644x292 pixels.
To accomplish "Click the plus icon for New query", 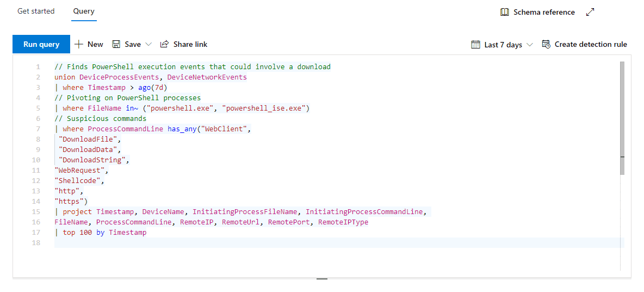I will coord(79,44).
